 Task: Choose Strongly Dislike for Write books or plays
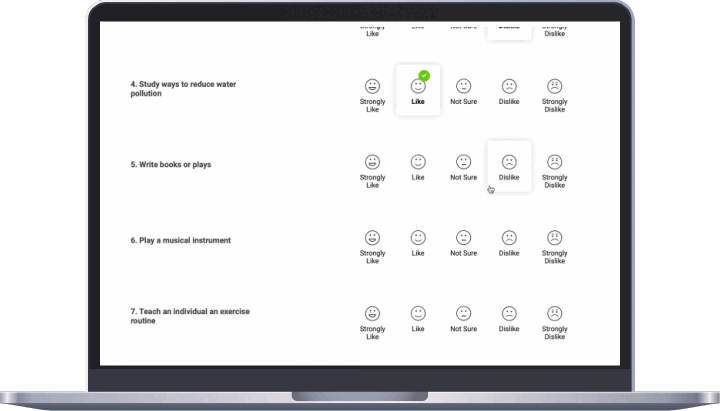(554, 162)
